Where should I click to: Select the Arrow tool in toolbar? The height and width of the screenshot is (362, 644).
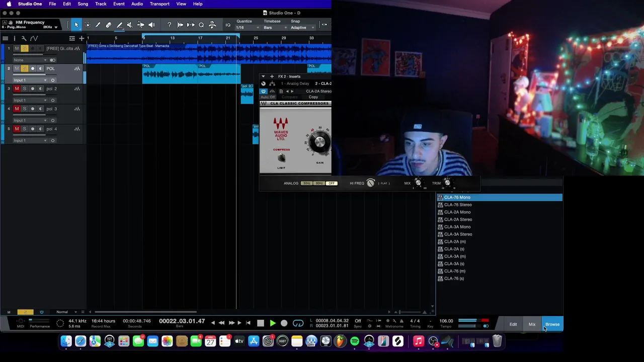point(76,25)
